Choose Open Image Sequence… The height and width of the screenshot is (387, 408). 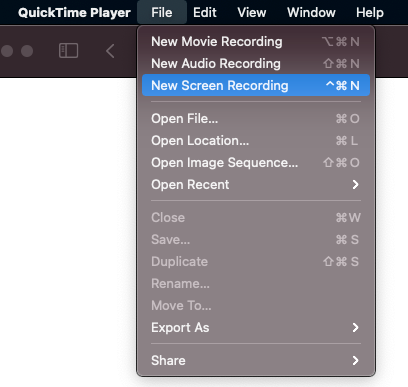tap(256, 163)
